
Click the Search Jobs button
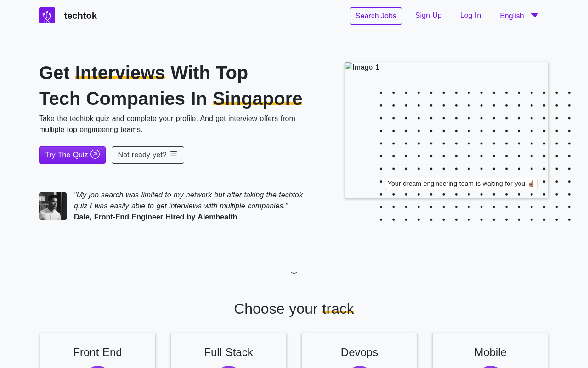(x=376, y=16)
